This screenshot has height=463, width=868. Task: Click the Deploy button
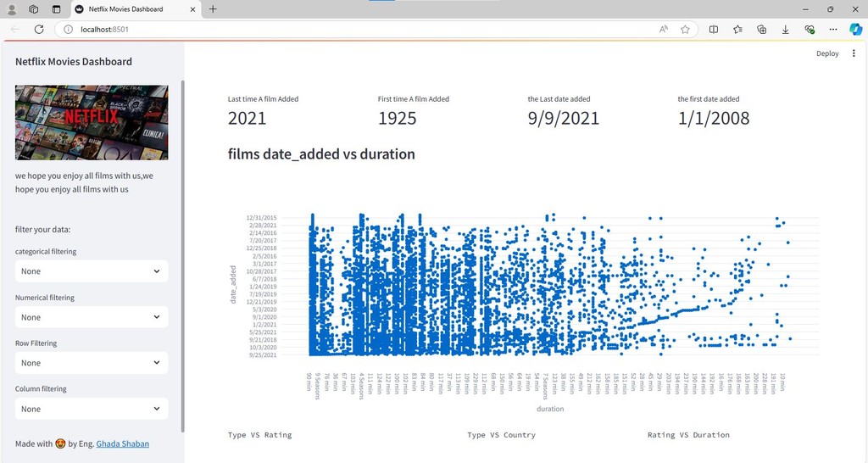[827, 53]
